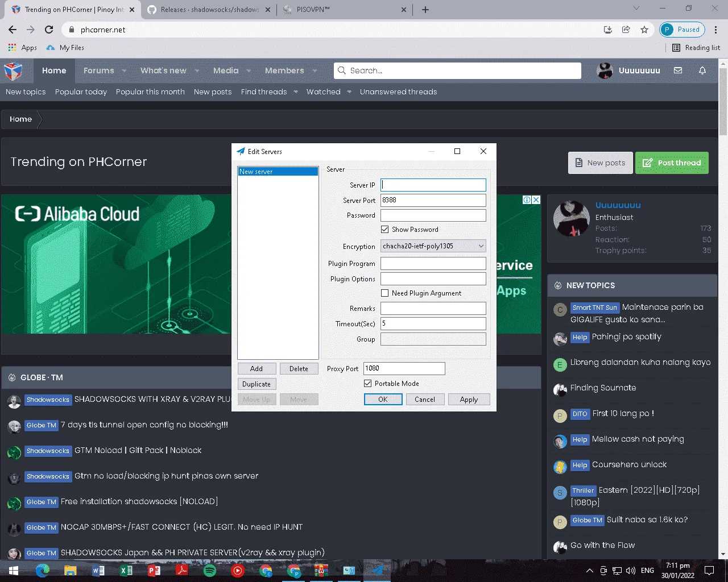Open WinRAR from the taskbar
This screenshot has height=582, width=728.
tap(321, 570)
